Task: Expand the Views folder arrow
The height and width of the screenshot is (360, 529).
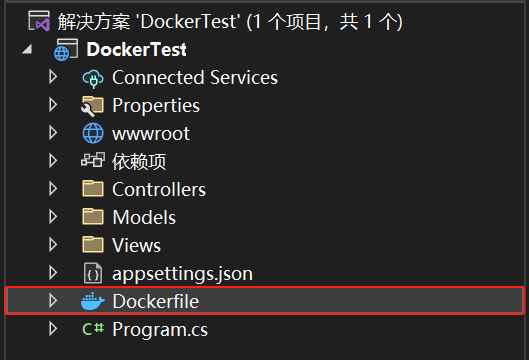Action: point(53,245)
